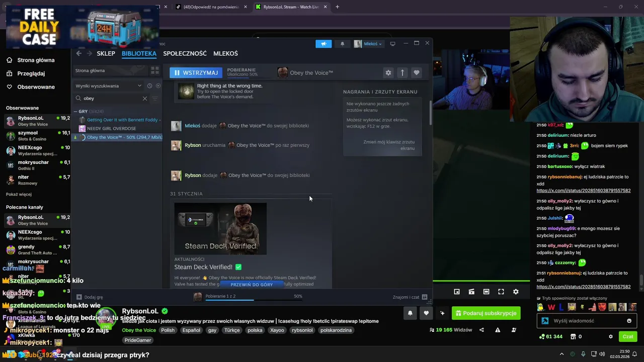Open Kick player settings gear
Image resolution: width=644 pixels, height=362 pixels.
pyautogui.click(x=516, y=292)
